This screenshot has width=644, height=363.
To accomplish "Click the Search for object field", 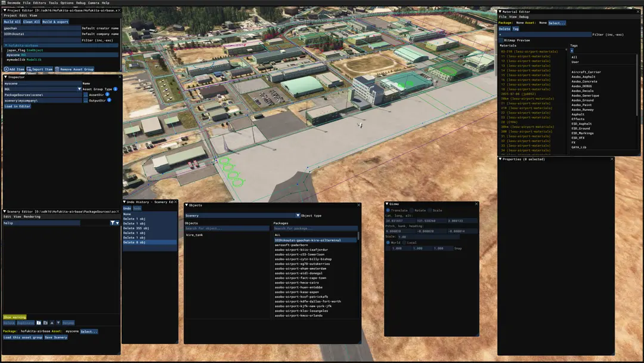I will coord(227,228).
